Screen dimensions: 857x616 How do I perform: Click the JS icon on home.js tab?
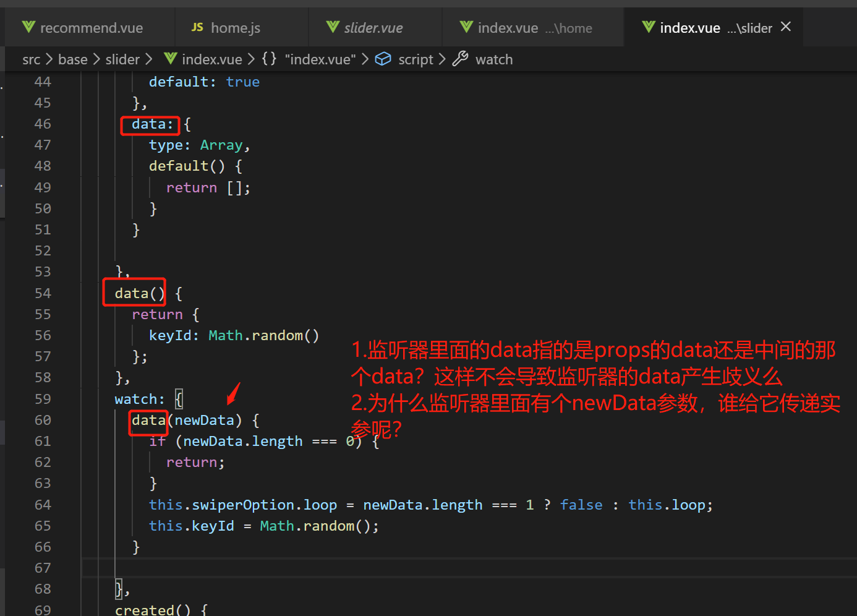pyautogui.click(x=197, y=27)
